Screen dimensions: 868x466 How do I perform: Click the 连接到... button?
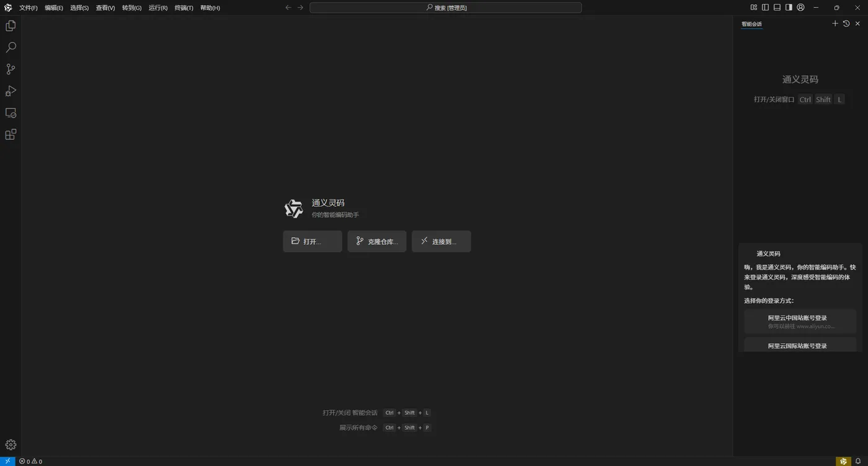coord(441,242)
